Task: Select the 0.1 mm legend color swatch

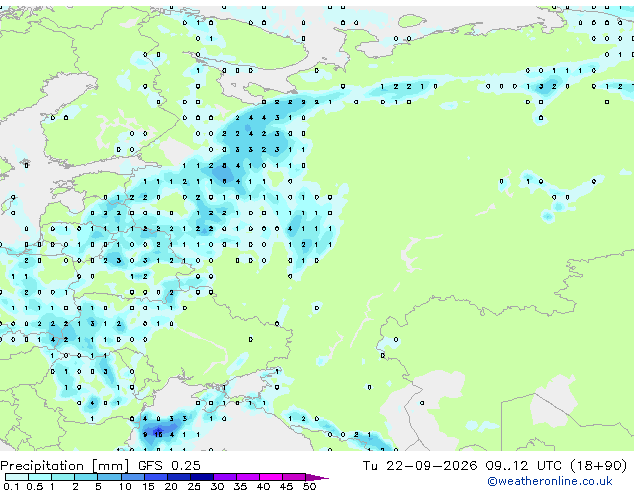Action: (17, 477)
